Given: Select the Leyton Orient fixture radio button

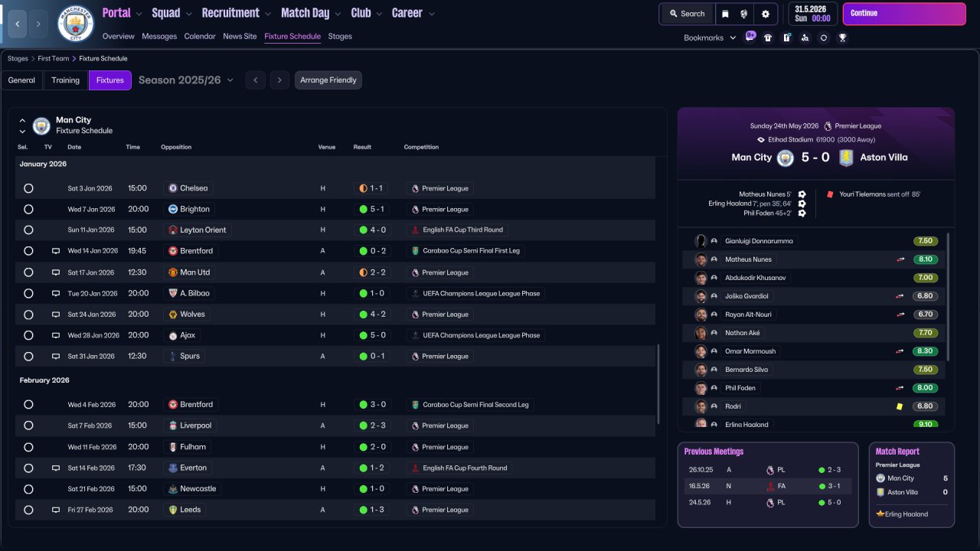Looking at the screenshot, I should click(x=28, y=230).
